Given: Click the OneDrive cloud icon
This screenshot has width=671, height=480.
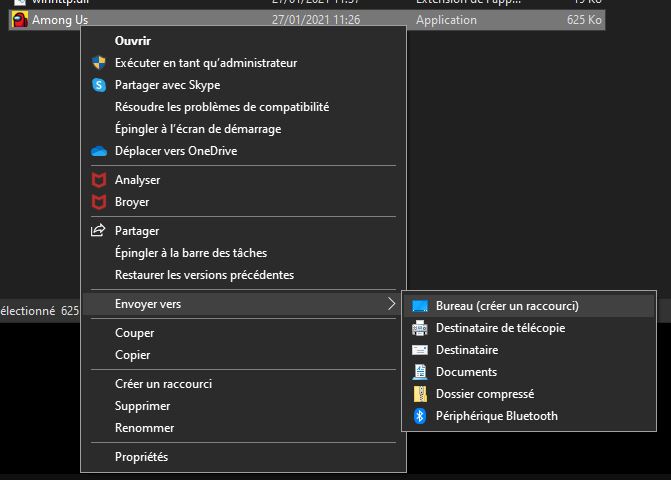Looking at the screenshot, I should coord(98,151).
